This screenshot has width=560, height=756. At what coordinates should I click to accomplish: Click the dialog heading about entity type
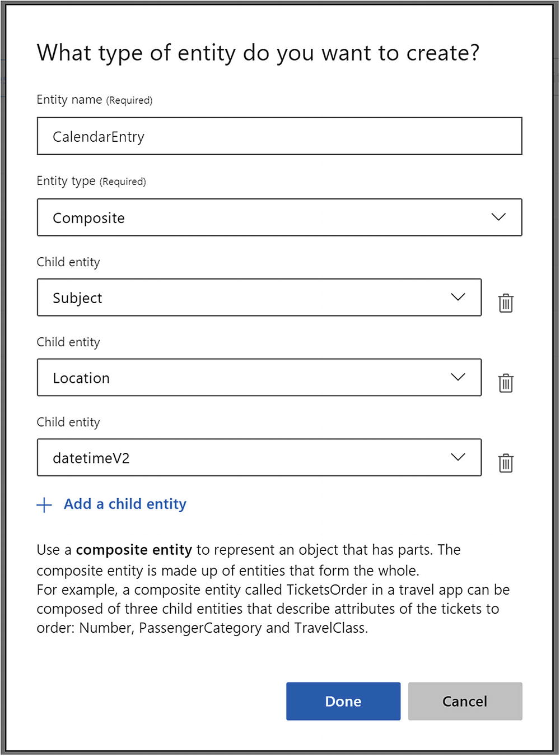258,53
